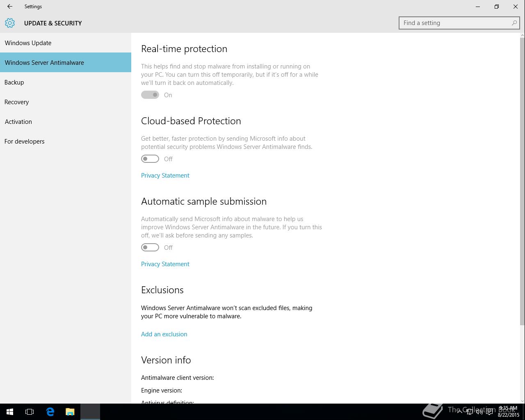The image size is (525, 420).
Task: Launch Microsoft Edge from the taskbar
Action: (x=50, y=412)
